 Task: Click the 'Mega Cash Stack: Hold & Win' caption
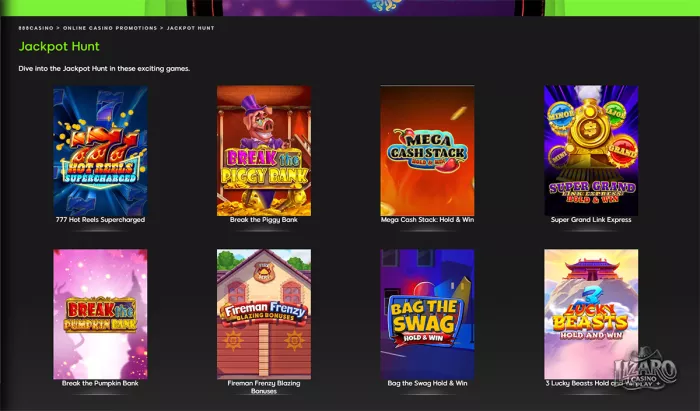427,220
